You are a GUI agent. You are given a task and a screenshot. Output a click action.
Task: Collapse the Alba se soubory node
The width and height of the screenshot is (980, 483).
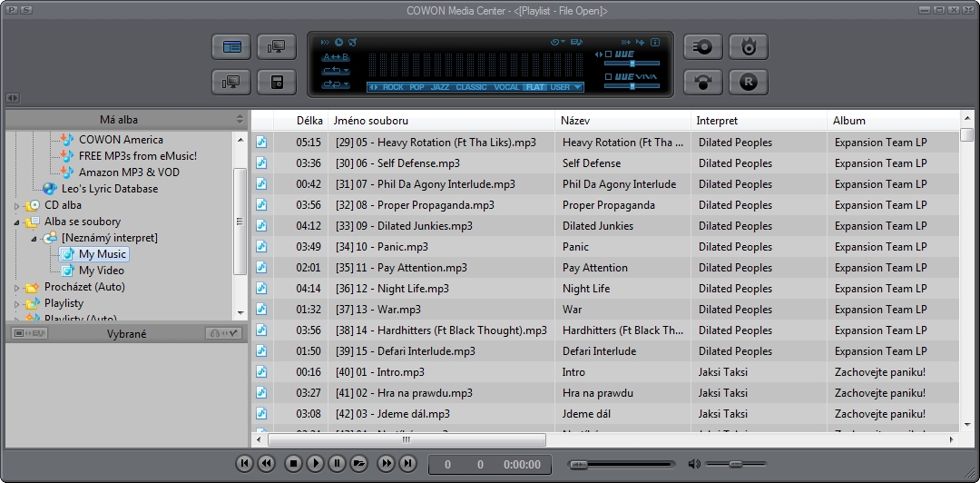pos(17,222)
